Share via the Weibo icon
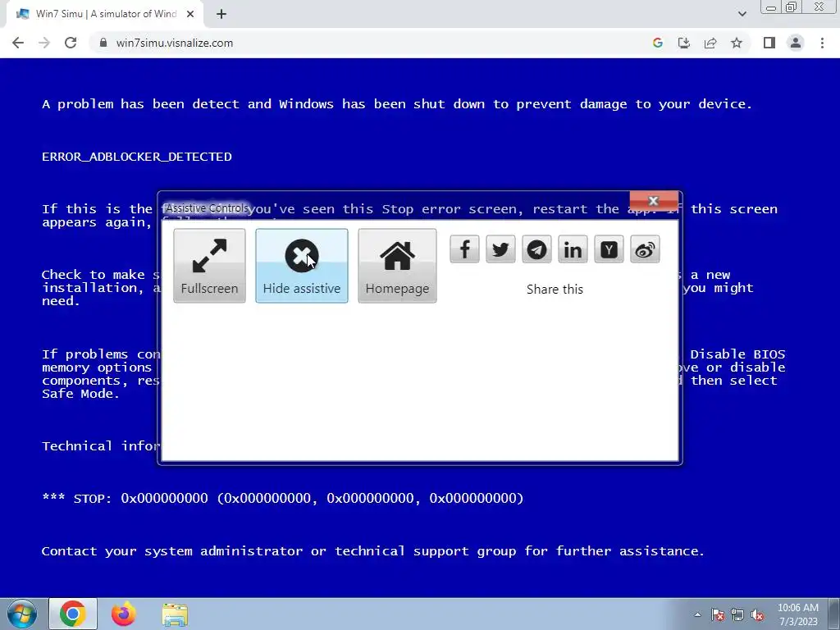Image resolution: width=840 pixels, height=630 pixels. pos(645,249)
